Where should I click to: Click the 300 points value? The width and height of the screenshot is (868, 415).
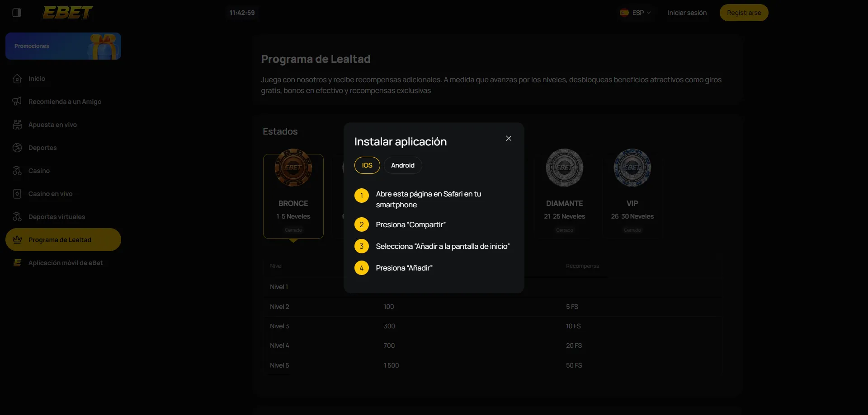tap(389, 326)
